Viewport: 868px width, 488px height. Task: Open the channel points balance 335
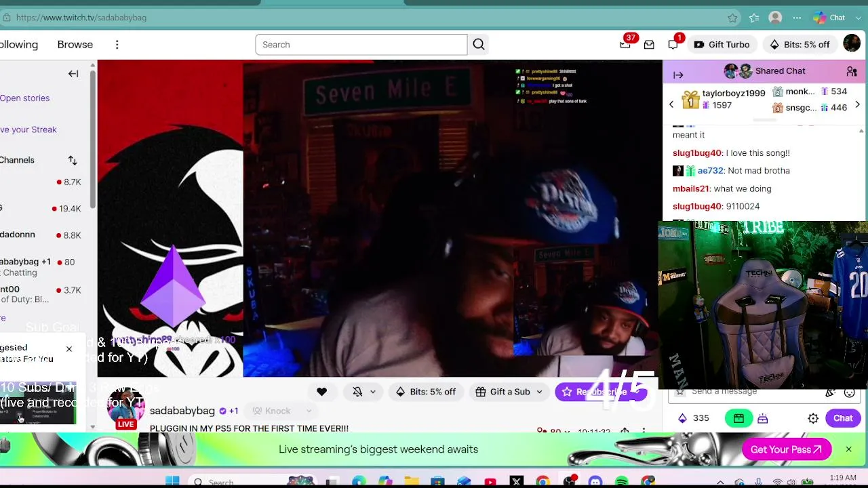pyautogui.click(x=693, y=418)
